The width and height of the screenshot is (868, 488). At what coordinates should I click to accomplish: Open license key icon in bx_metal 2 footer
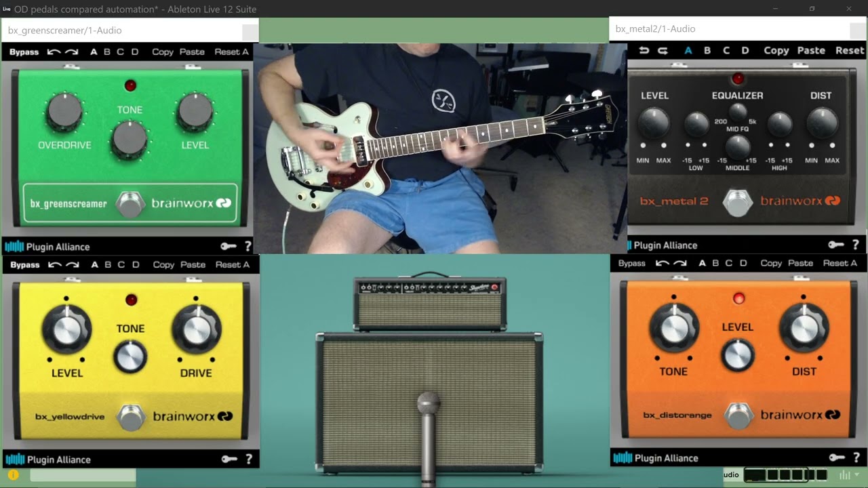[836, 245]
